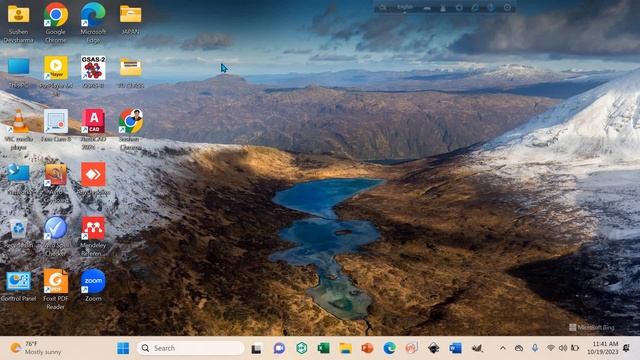
Task: Open the red circular taskbar app
Action: tap(411, 348)
